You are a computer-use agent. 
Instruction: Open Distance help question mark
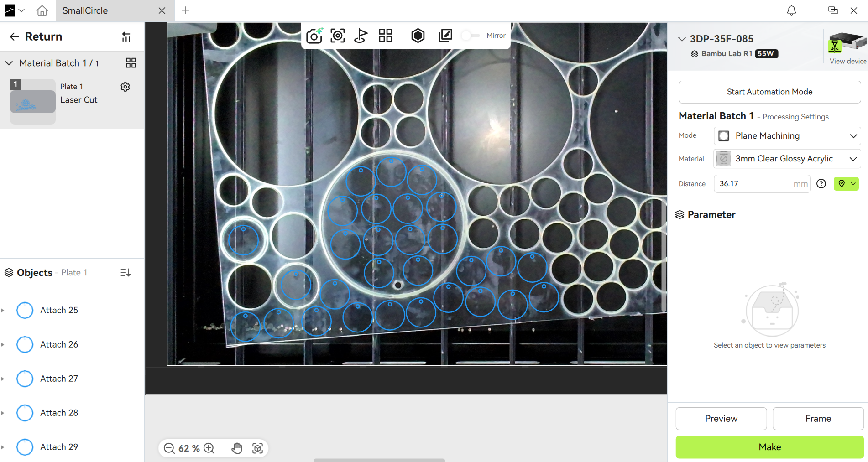tap(821, 184)
